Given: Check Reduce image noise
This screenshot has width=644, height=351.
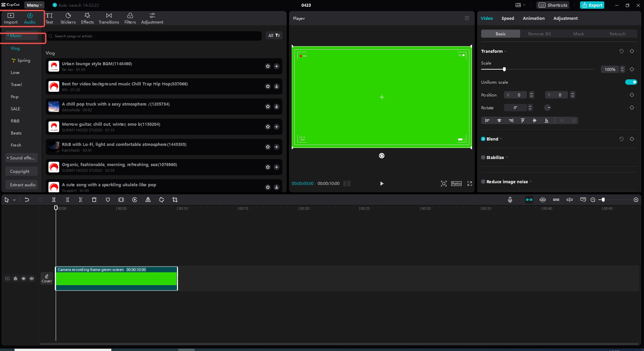Looking at the screenshot, I should click(x=484, y=182).
